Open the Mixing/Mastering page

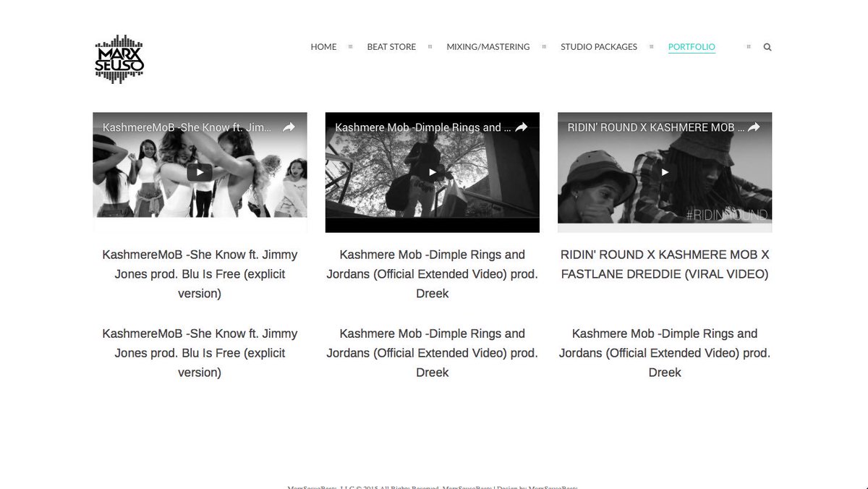(x=488, y=47)
